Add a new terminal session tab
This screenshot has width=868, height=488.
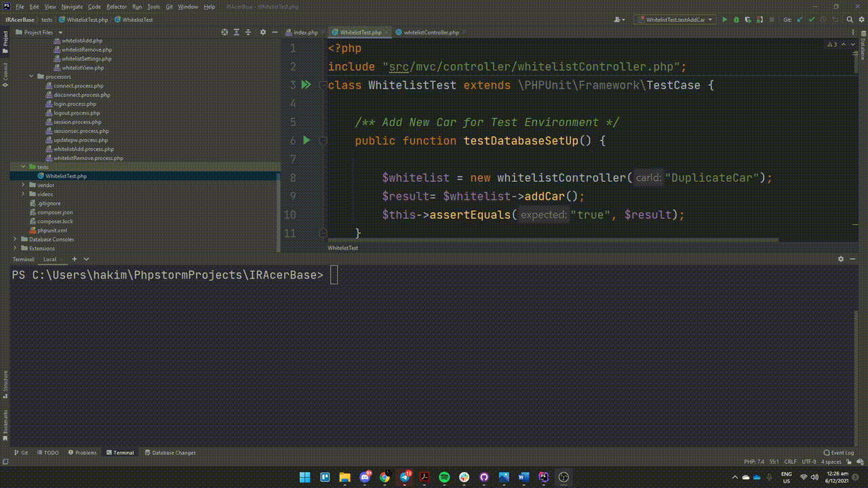[75, 259]
